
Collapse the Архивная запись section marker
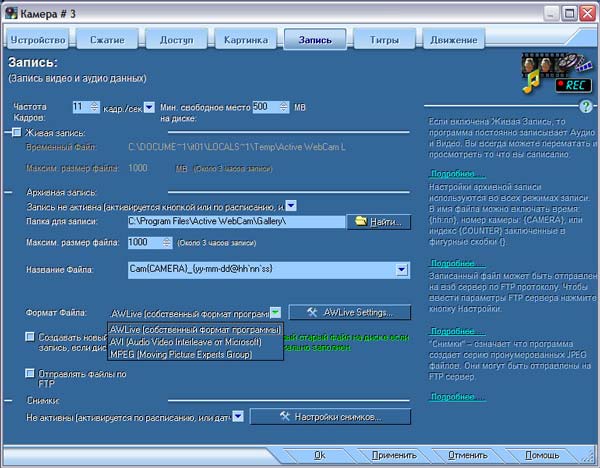8,192
